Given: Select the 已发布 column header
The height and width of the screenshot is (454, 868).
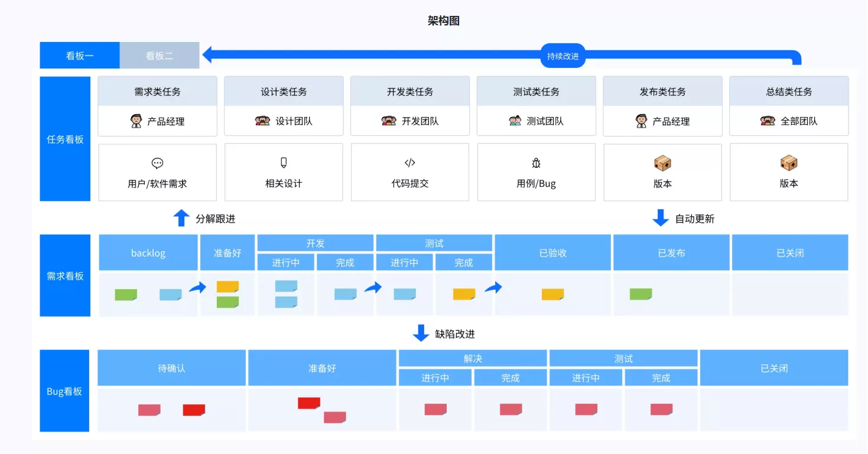Looking at the screenshot, I should (671, 252).
